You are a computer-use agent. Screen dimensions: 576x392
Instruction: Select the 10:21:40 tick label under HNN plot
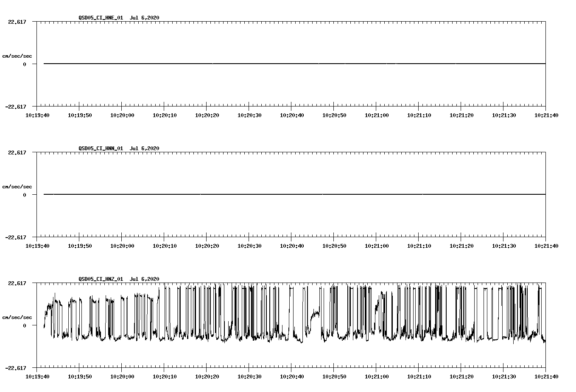[546, 246]
